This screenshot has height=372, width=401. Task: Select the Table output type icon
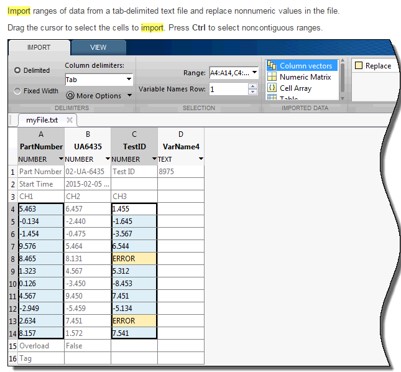[272, 97]
